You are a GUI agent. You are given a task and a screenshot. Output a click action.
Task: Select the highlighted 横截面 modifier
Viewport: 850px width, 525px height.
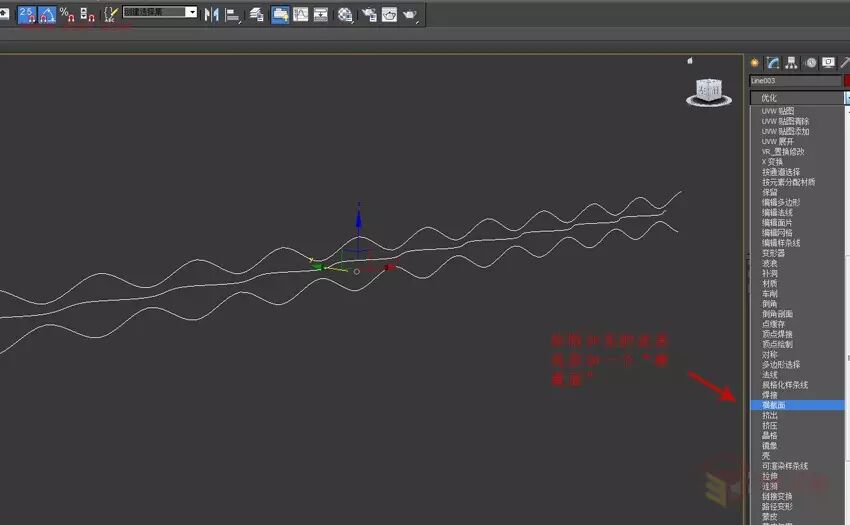pos(798,405)
